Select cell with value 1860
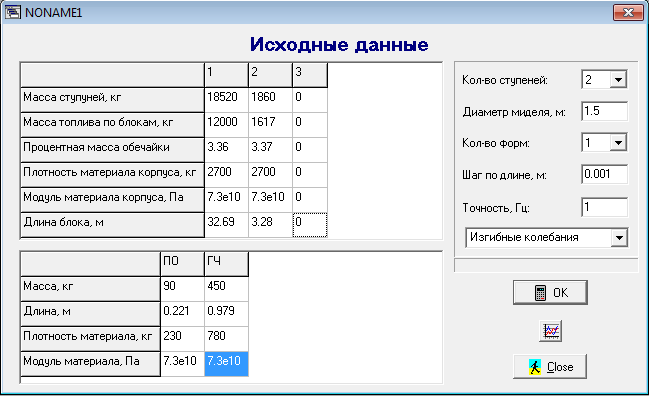 tap(270, 99)
